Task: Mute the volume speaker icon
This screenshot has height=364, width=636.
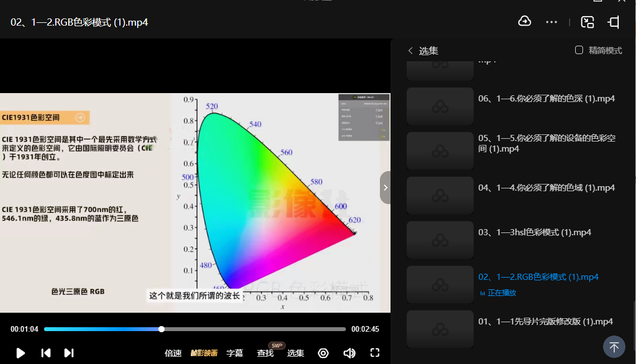Action: (x=349, y=353)
